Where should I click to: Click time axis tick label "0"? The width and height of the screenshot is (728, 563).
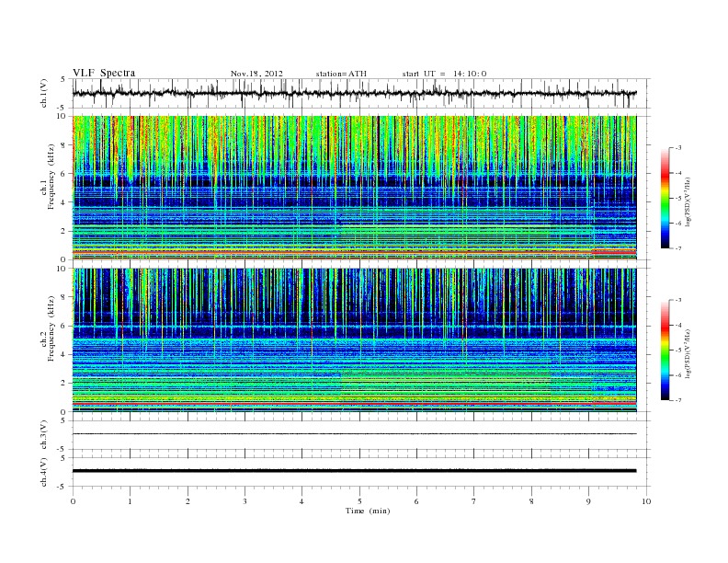coord(73,501)
